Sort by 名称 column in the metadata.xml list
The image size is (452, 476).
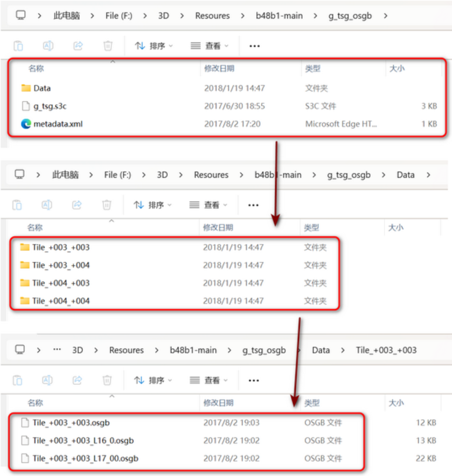(x=36, y=68)
